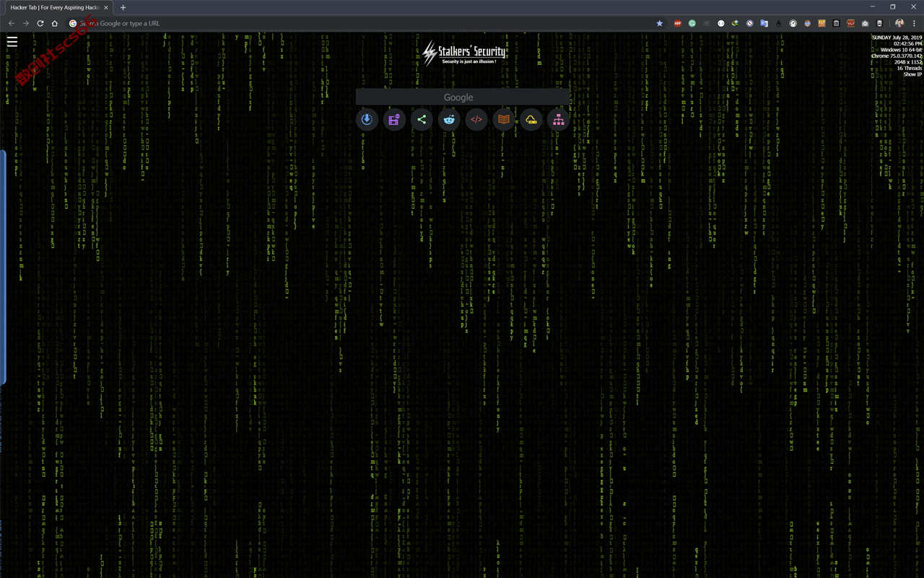Open the Adblock Plus extension
924x578 pixels.
click(x=678, y=23)
